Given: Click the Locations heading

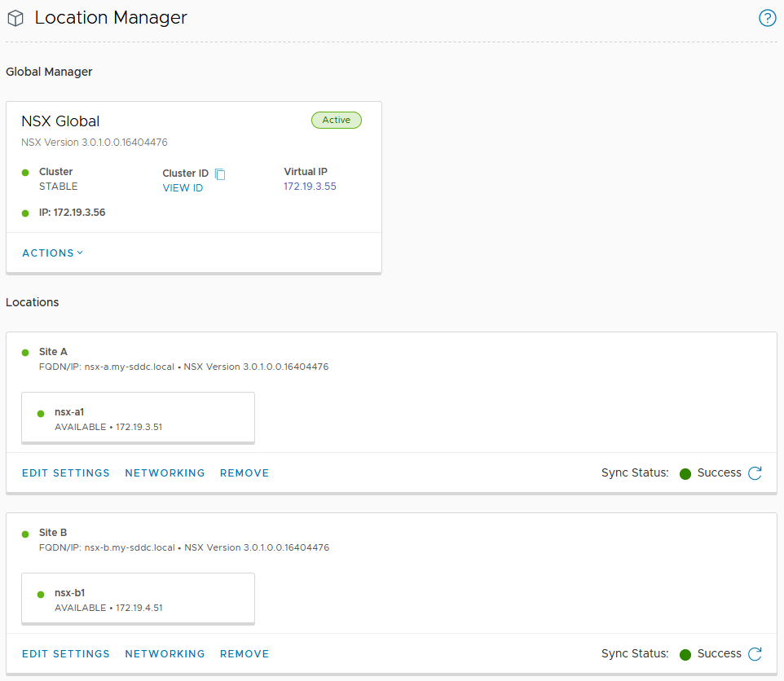Looking at the screenshot, I should (32, 302).
